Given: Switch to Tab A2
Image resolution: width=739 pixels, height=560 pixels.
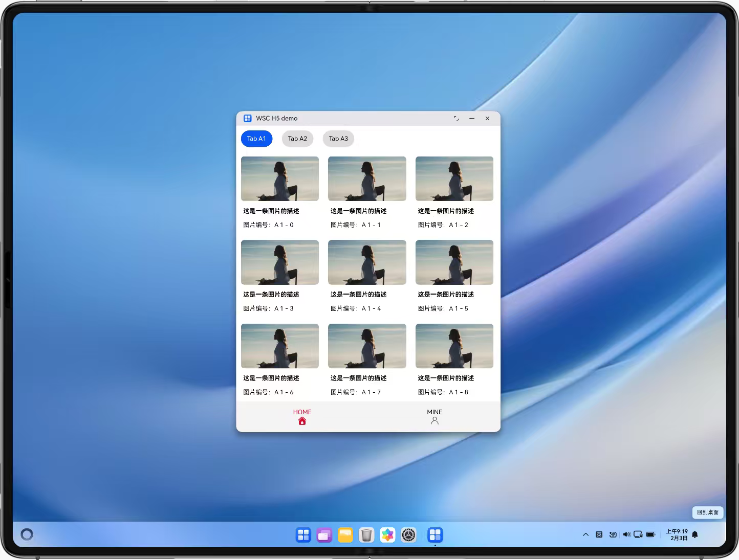Looking at the screenshot, I should point(297,139).
